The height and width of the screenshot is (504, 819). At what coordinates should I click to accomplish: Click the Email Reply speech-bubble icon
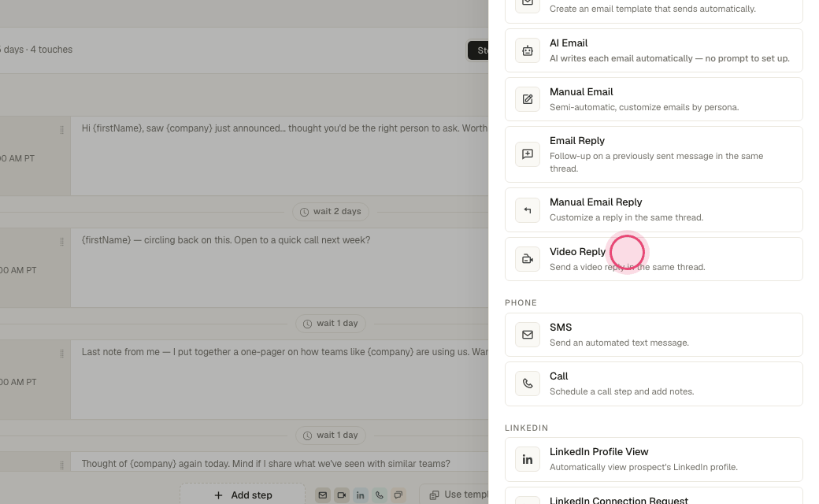pos(528,154)
